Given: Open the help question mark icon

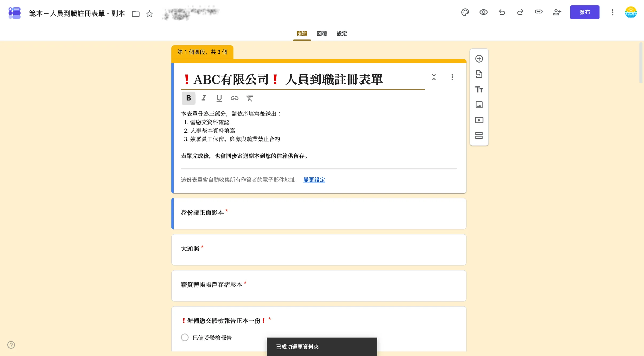Looking at the screenshot, I should (x=11, y=345).
